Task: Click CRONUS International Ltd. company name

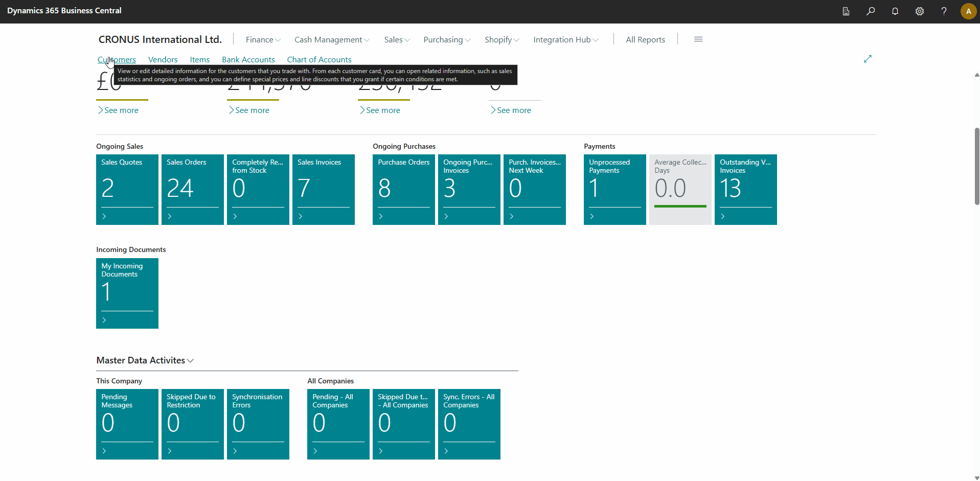Action: click(x=160, y=39)
